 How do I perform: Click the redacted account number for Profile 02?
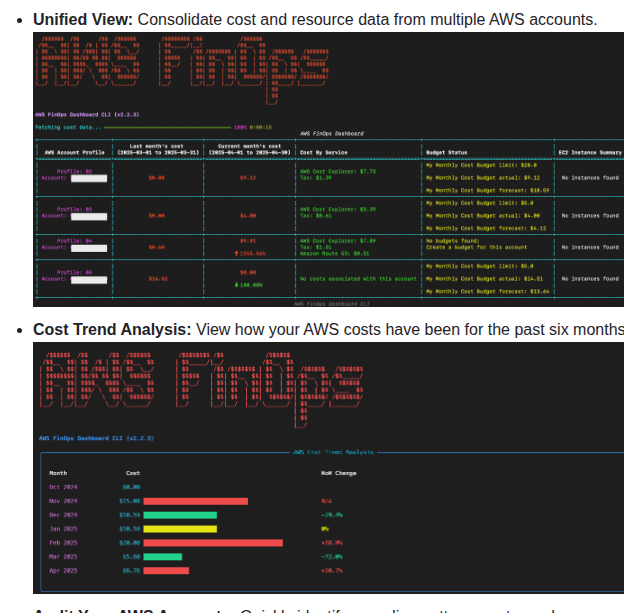click(x=89, y=178)
